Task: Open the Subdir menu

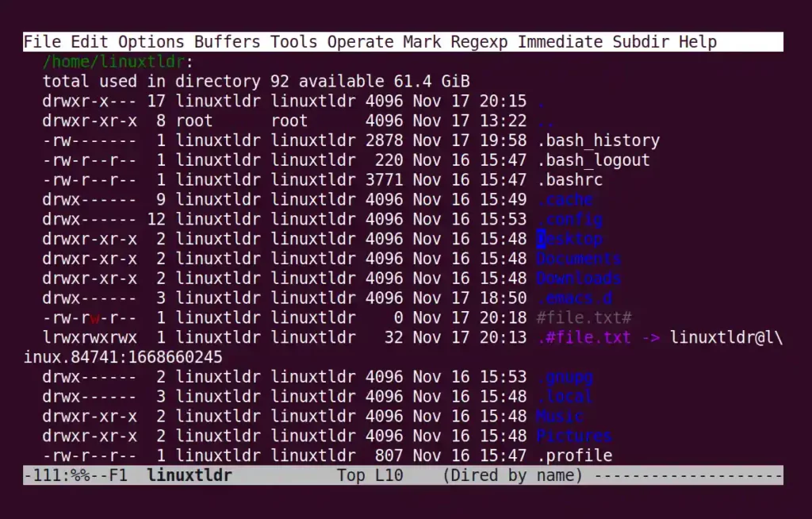Action: click(641, 42)
